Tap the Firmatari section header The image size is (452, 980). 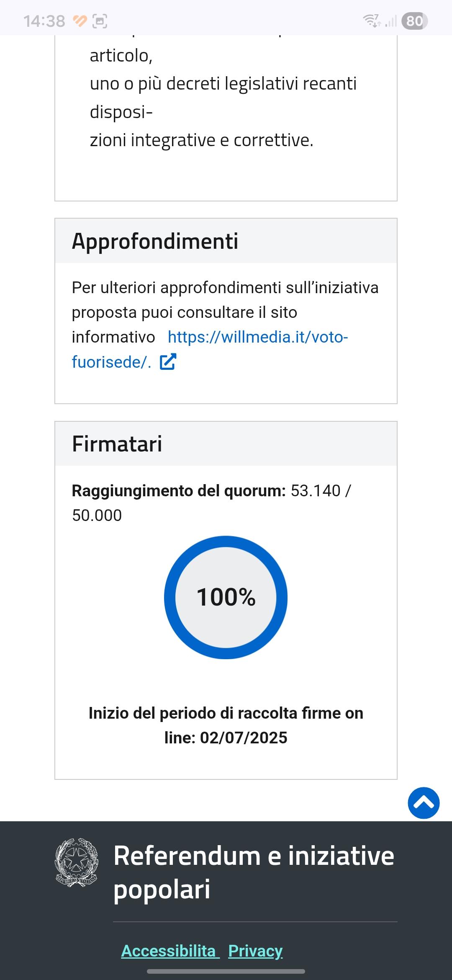[x=117, y=444]
